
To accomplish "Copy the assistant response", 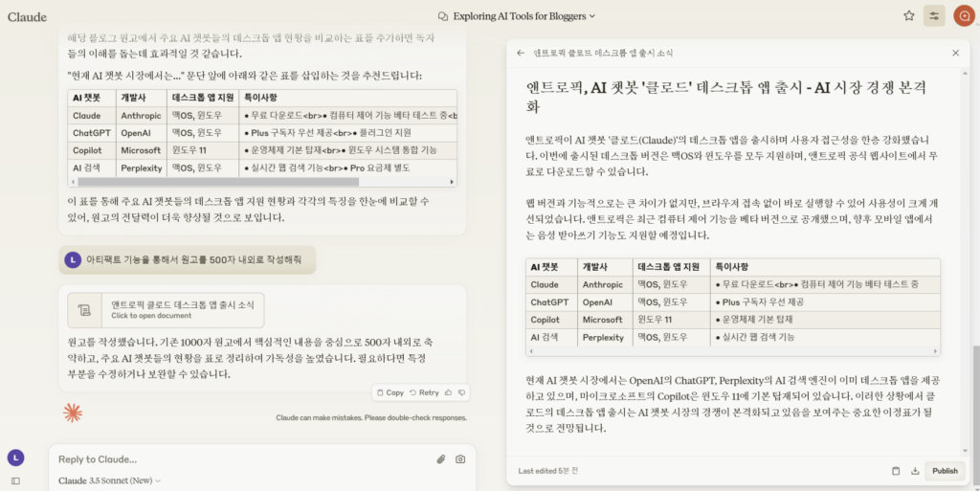I will 390,393.
